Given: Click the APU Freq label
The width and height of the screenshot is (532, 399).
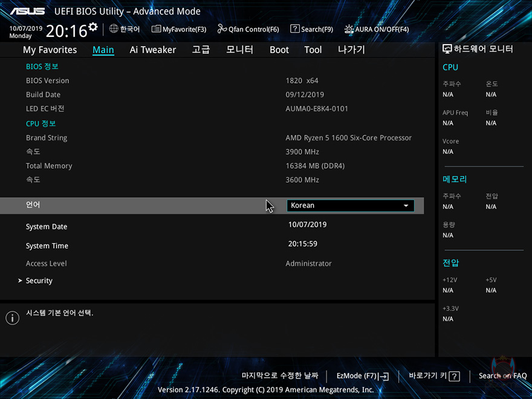Looking at the screenshot, I should coord(455,112).
